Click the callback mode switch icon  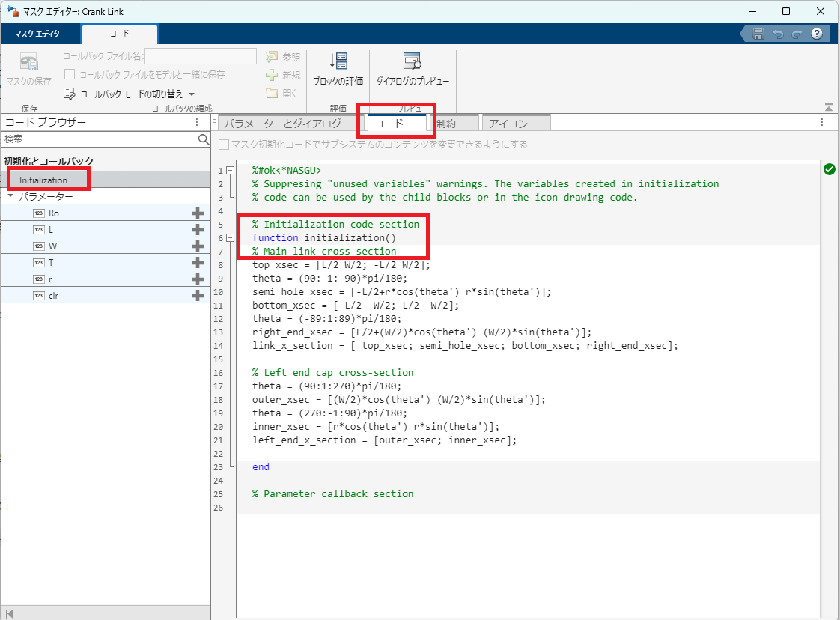69,94
